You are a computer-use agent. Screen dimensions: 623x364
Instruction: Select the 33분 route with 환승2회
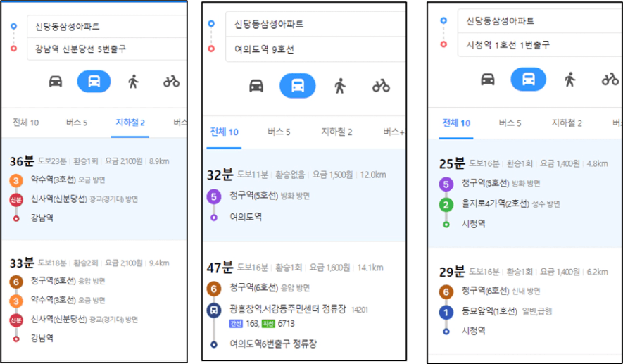pyautogui.click(x=94, y=300)
